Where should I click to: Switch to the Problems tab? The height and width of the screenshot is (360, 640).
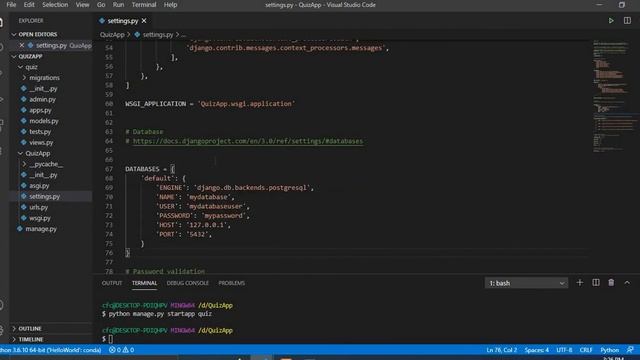(231, 283)
